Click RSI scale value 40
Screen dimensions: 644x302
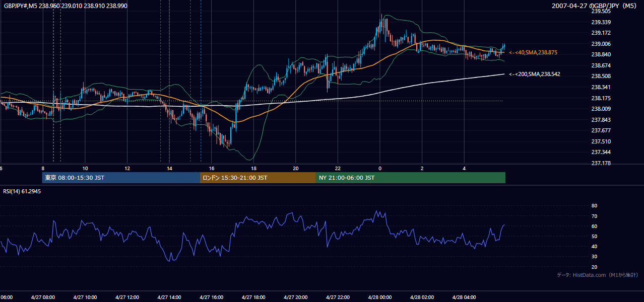[594, 246]
